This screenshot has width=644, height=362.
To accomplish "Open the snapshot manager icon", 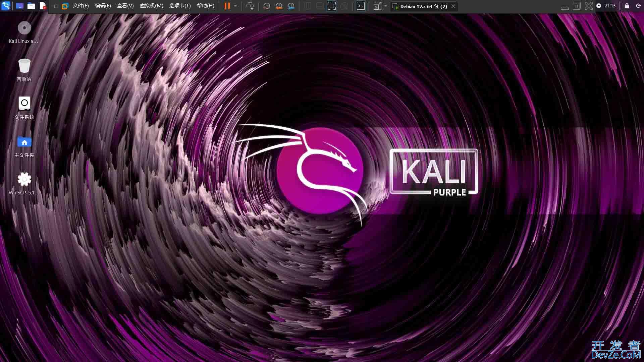I will pos(291,6).
